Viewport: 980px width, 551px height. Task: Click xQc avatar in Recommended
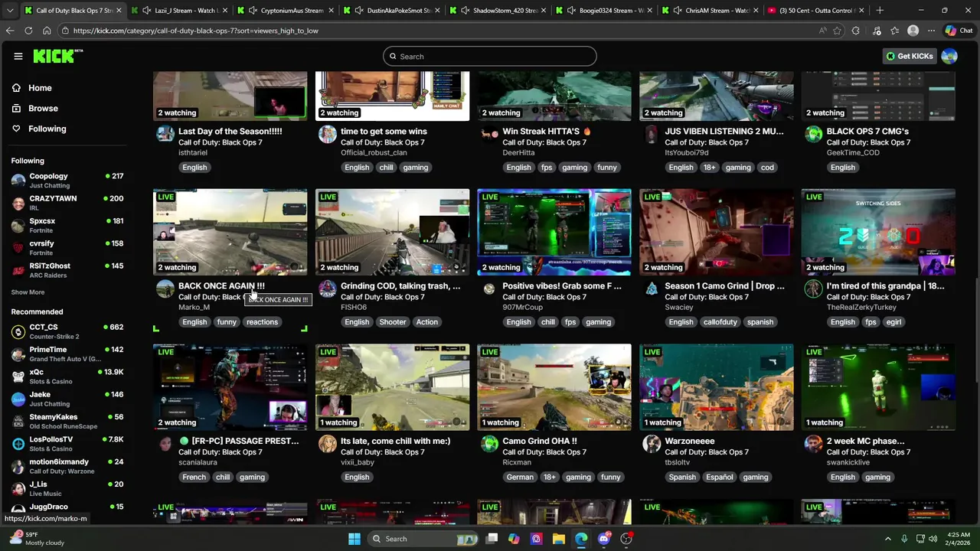(18, 377)
